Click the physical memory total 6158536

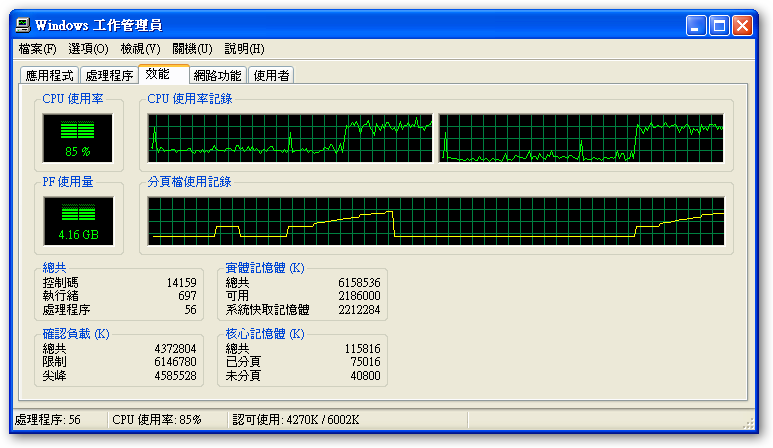(359, 283)
